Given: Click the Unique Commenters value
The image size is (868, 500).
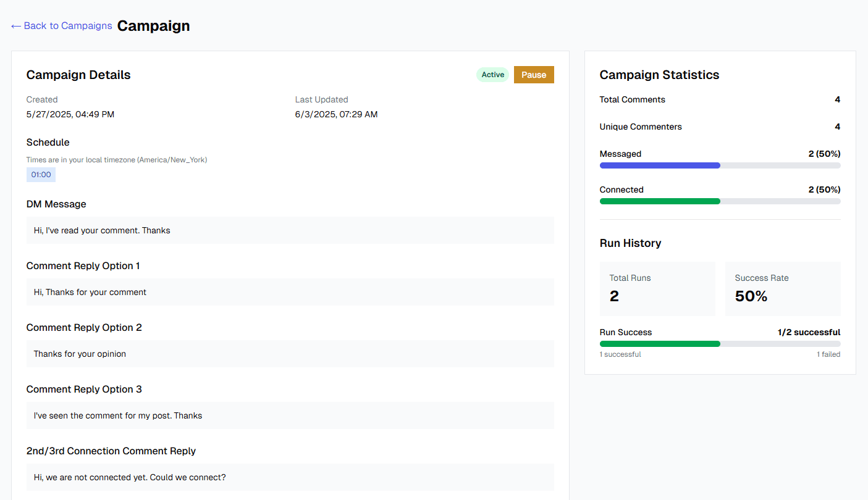Looking at the screenshot, I should [x=837, y=127].
